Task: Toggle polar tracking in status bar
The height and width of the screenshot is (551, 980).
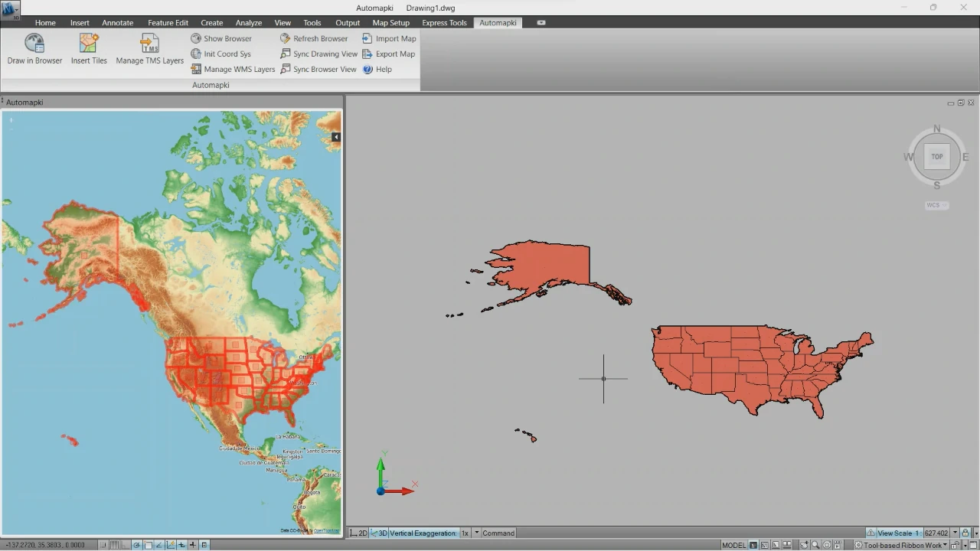Action: 136,545
